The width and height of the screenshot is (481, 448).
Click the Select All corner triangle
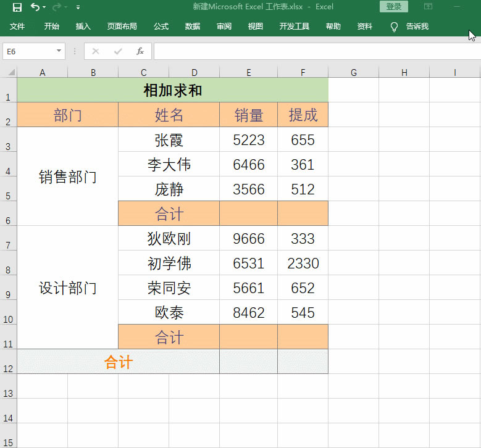pos(12,73)
